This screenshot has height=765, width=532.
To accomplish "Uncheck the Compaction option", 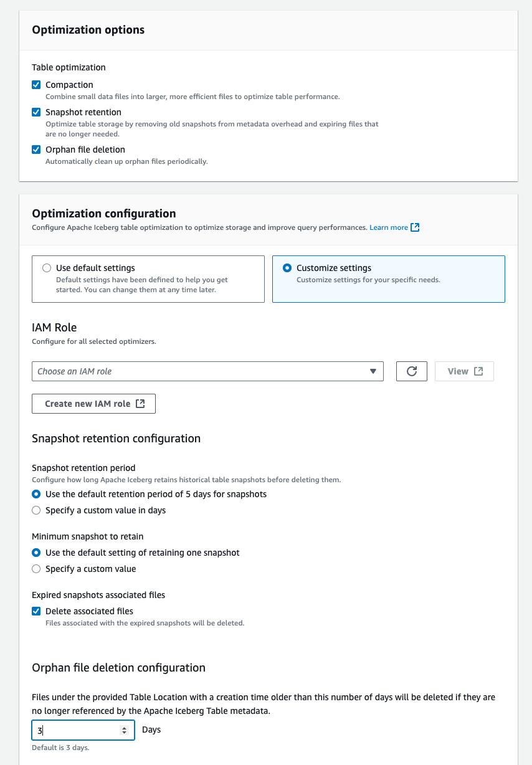I will tap(36, 85).
